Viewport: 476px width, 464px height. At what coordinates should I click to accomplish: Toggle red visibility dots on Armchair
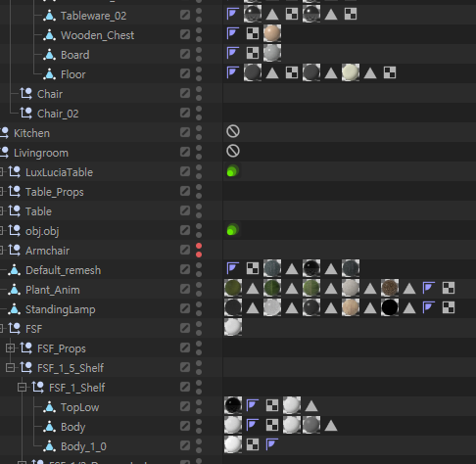pos(199,251)
